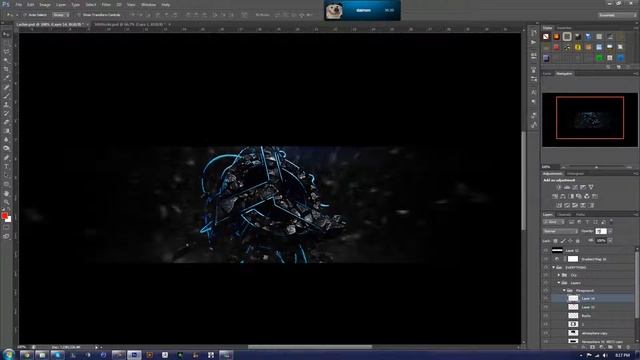Toggle visibility of Layer 33
The height and width of the screenshot is (360, 640).
(546, 307)
